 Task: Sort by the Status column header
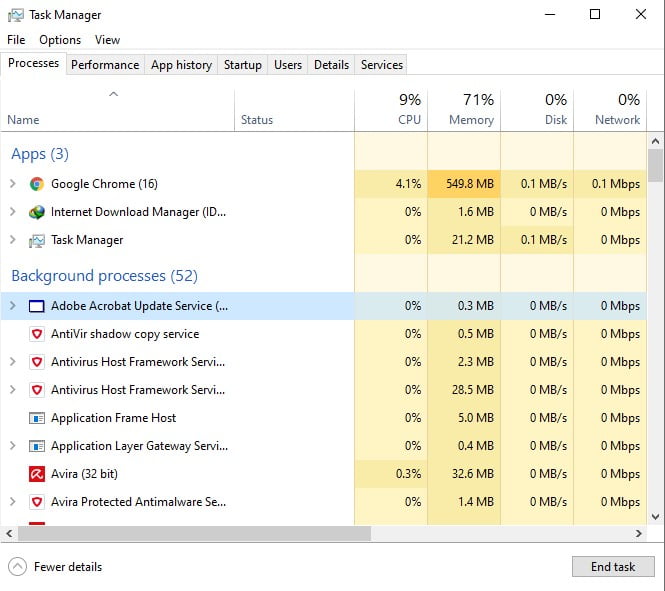tap(294, 110)
